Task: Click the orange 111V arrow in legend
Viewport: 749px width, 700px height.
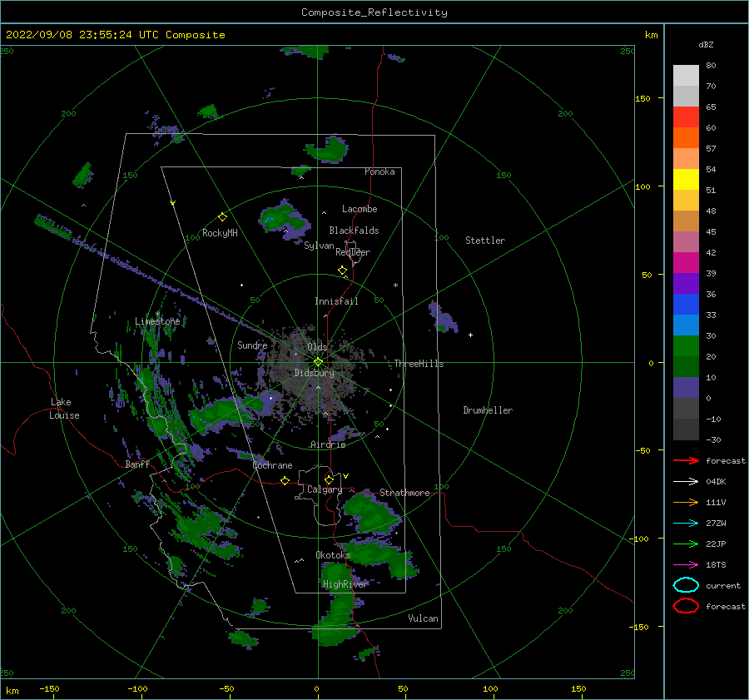Action: pyautogui.click(x=686, y=502)
